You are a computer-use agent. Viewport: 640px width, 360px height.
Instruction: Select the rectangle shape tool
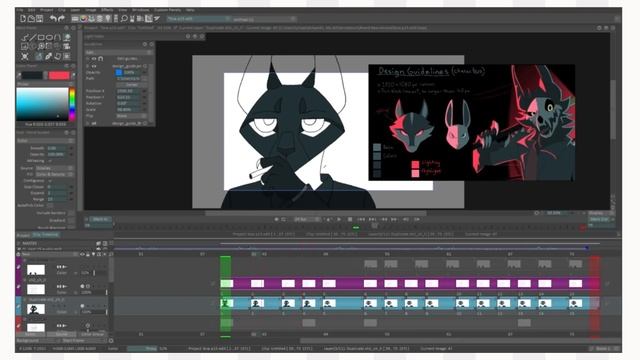click(41, 38)
